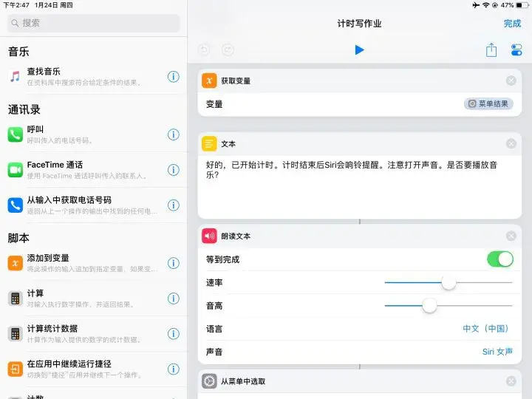Tap the 查找音乐 music note icon
This screenshot has height=399, width=532.
[x=15, y=77]
